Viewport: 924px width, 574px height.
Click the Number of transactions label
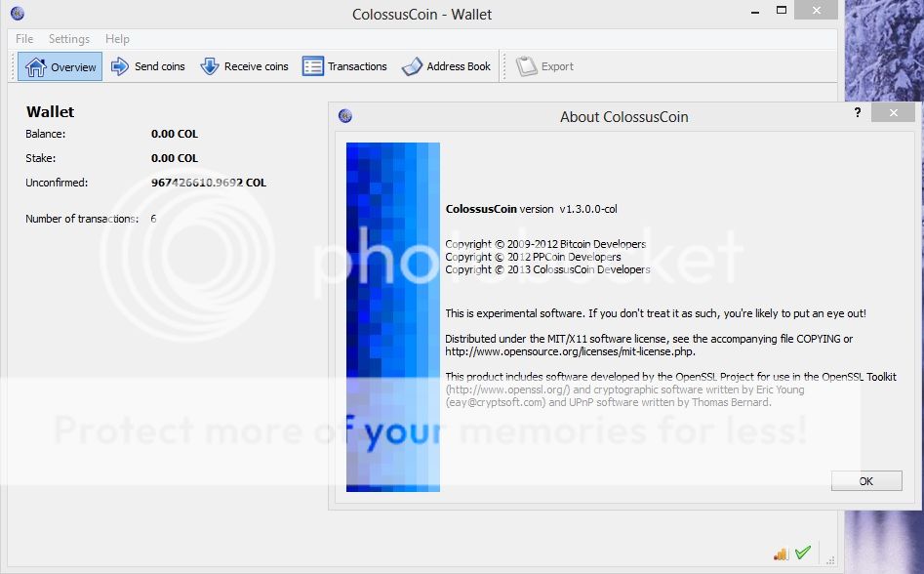click(82, 219)
